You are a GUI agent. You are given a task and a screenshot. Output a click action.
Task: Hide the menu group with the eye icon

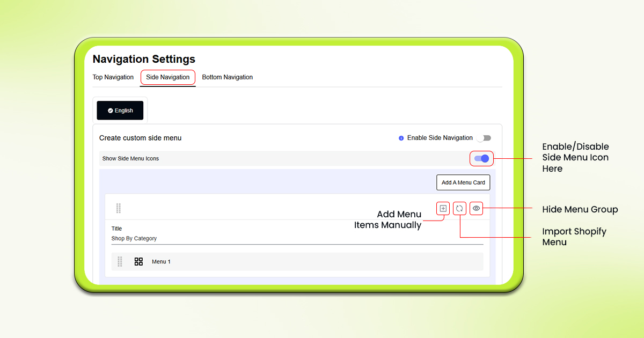pos(476,208)
